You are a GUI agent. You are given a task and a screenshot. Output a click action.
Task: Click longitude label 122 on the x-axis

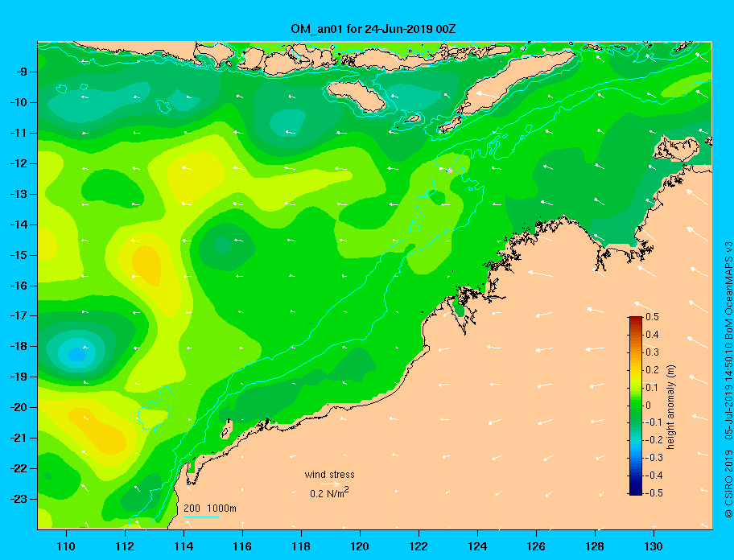coord(419,546)
